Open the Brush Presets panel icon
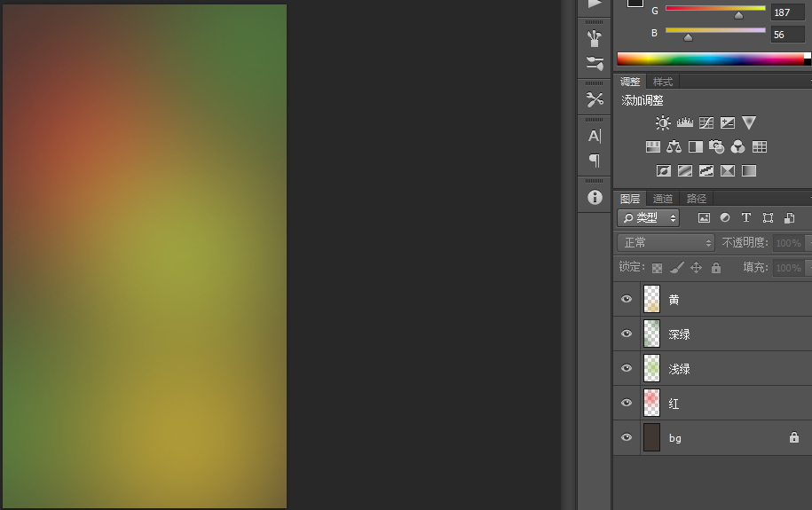This screenshot has height=510, width=812. (x=595, y=63)
